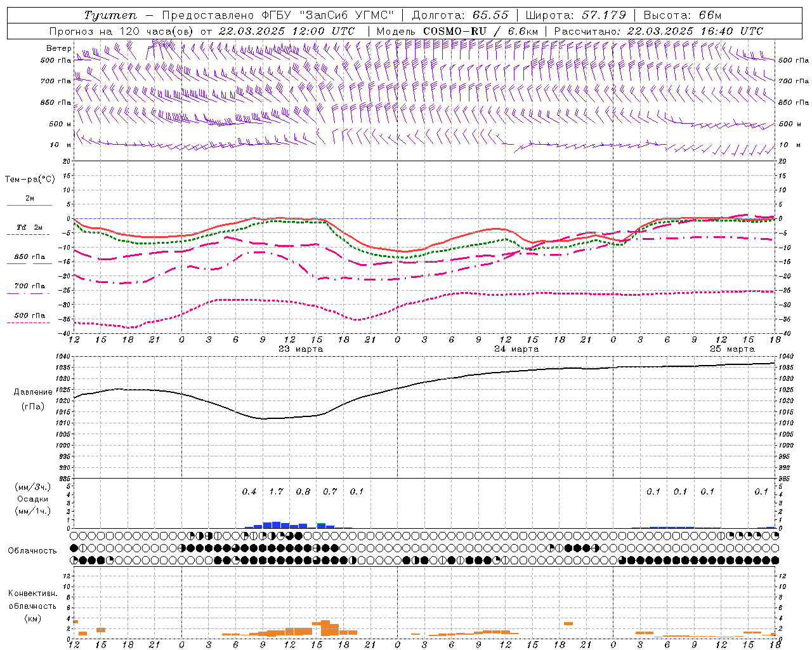Click the 'Tyumen' station name in the header
This screenshot has height=650, width=812.
click(110, 15)
